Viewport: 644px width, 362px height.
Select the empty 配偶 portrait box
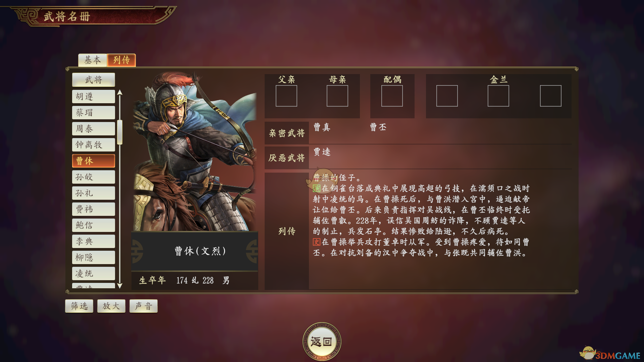pyautogui.click(x=392, y=96)
